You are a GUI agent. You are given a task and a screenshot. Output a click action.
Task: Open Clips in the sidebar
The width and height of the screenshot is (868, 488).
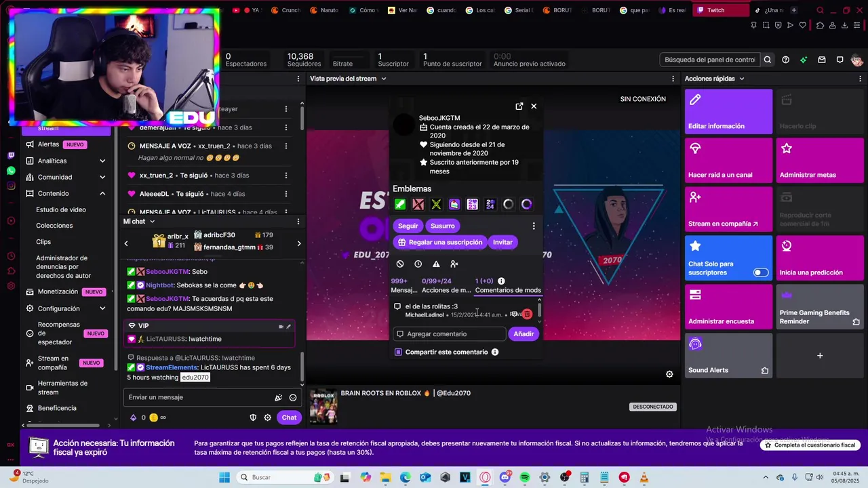[43, 241]
